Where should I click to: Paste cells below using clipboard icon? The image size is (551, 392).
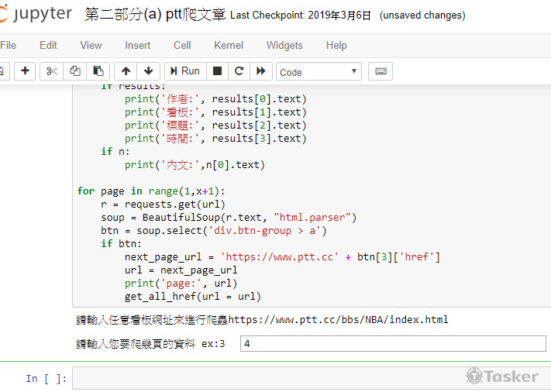click(x=98, y=71)
